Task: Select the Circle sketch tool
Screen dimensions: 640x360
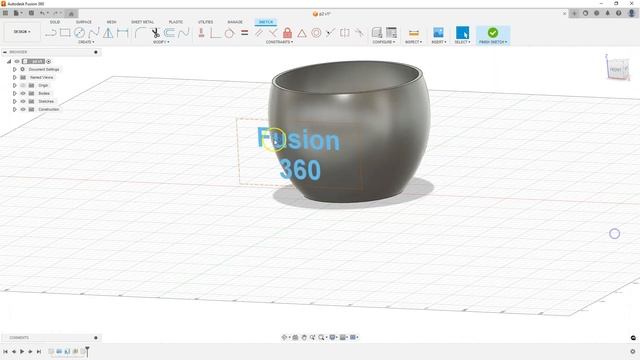Action: click(80, 33)
